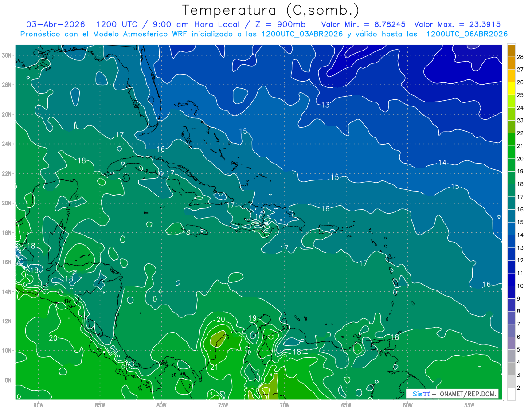The width and height of the screenshot is (532, 411).
Task: Select the purple 5 colorbar segment
Action: 511,343
